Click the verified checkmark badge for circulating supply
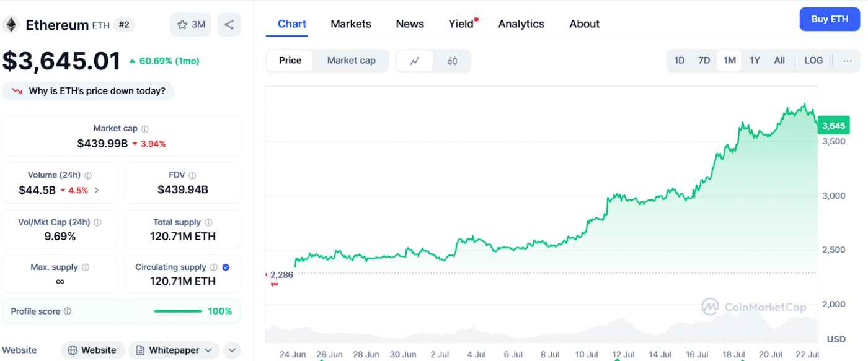 (x=226, y=267)
